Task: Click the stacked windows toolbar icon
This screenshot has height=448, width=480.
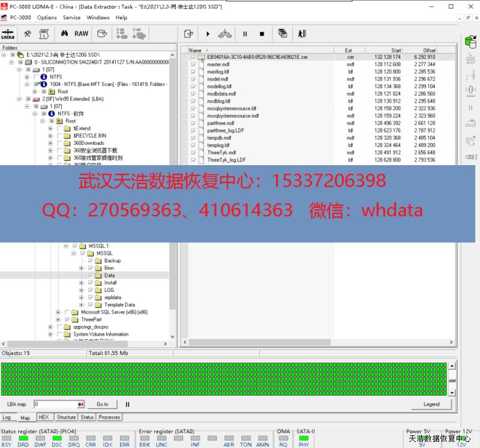Action: [283, 34]
